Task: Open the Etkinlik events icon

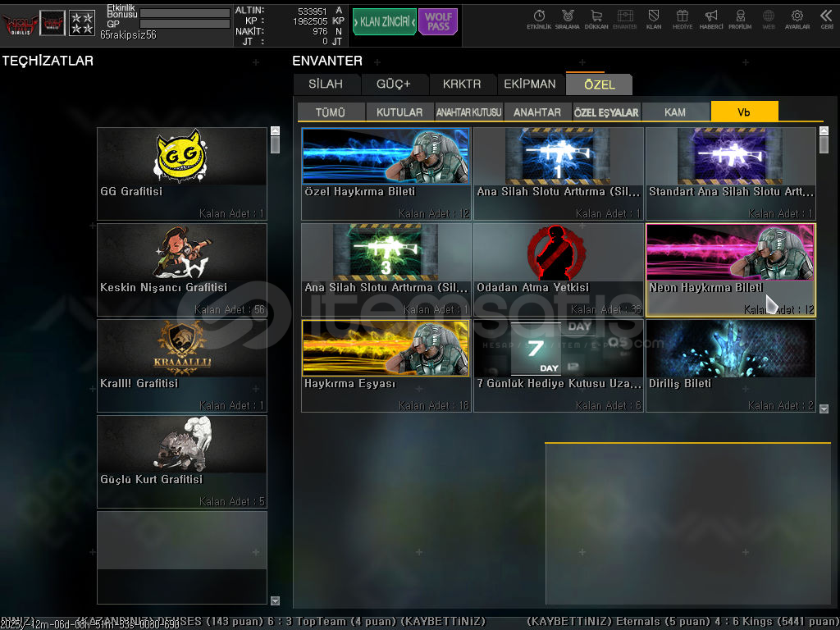Action: click(x=539, y=19)
